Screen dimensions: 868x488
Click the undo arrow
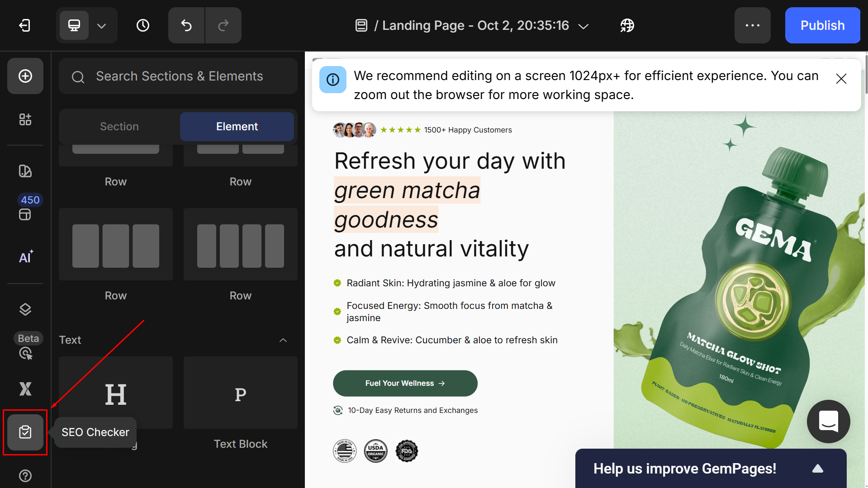tap(186, 25)
